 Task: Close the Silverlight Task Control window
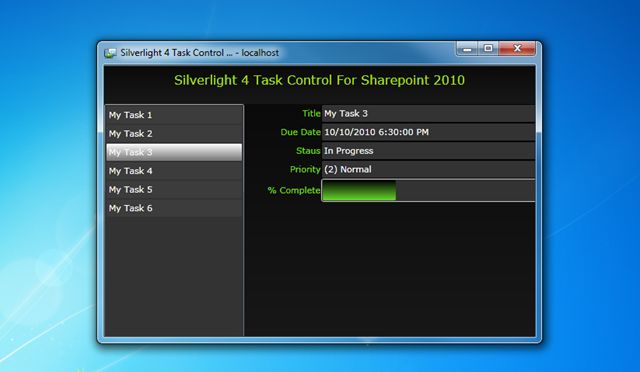[517, 49]
